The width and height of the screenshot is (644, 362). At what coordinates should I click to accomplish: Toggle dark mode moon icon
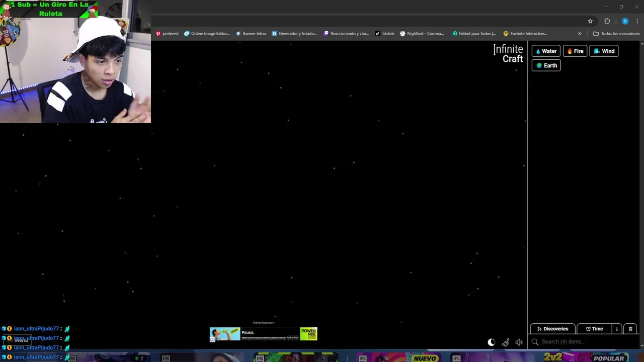pos(492,342)
